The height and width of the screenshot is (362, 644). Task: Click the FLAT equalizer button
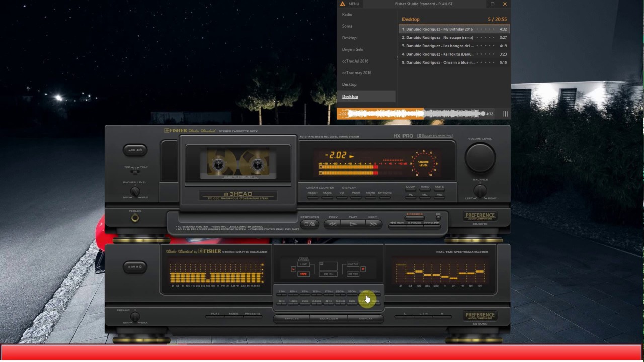215,316
